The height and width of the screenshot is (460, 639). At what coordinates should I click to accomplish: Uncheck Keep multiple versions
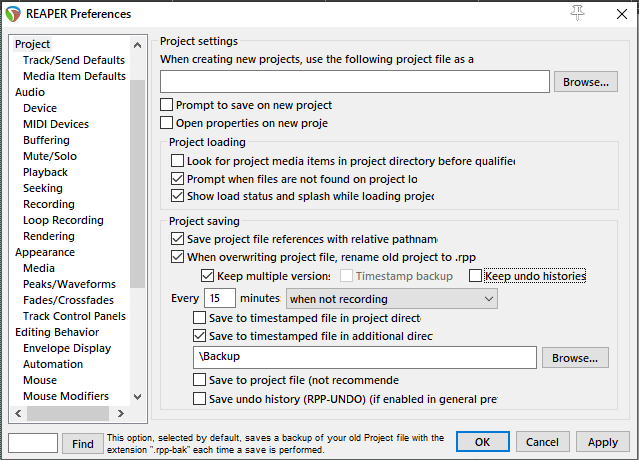pos(208,276)
